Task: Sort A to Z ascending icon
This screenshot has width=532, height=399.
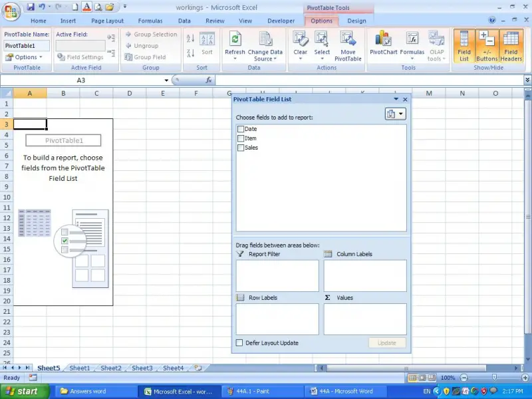Action: pos(190,38)
